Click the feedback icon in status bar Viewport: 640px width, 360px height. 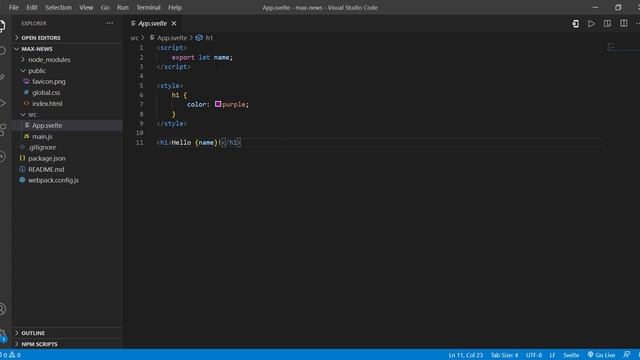point(627,355)
